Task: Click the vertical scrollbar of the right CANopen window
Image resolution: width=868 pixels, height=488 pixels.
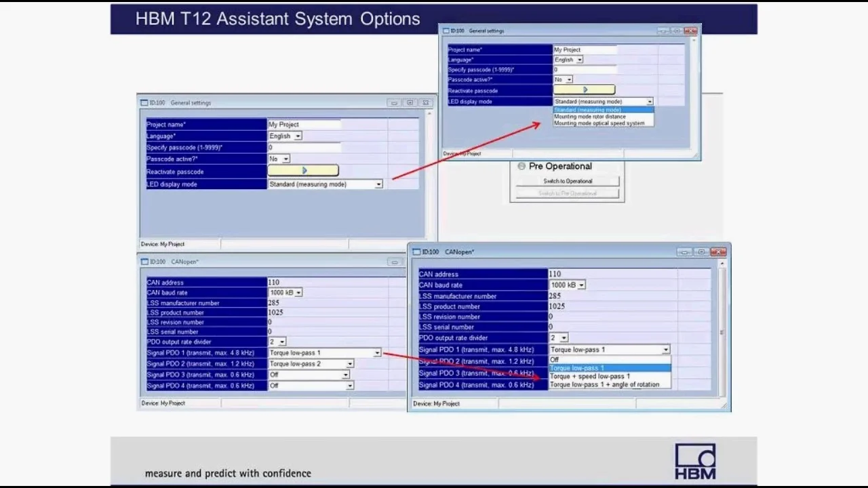Action: point(721,332)
